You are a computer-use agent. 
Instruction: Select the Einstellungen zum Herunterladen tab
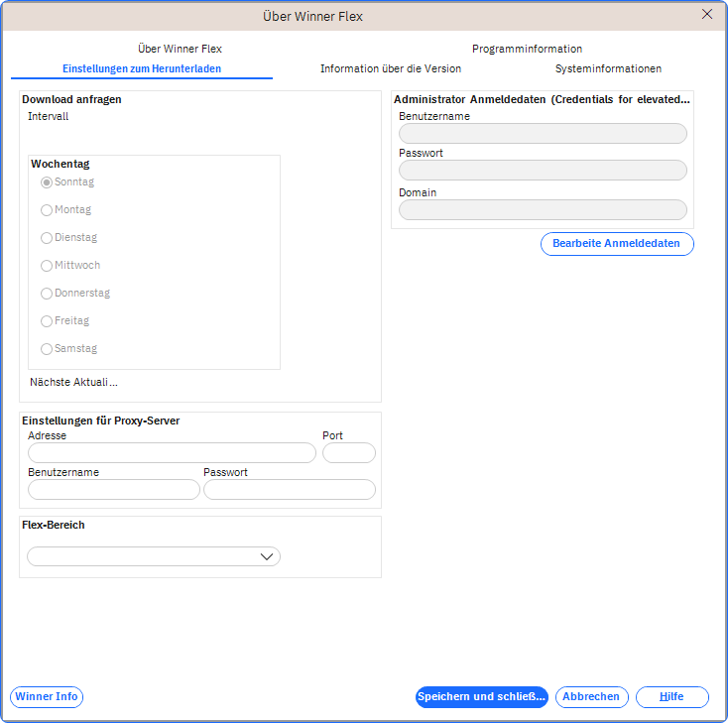coord(142,68)
